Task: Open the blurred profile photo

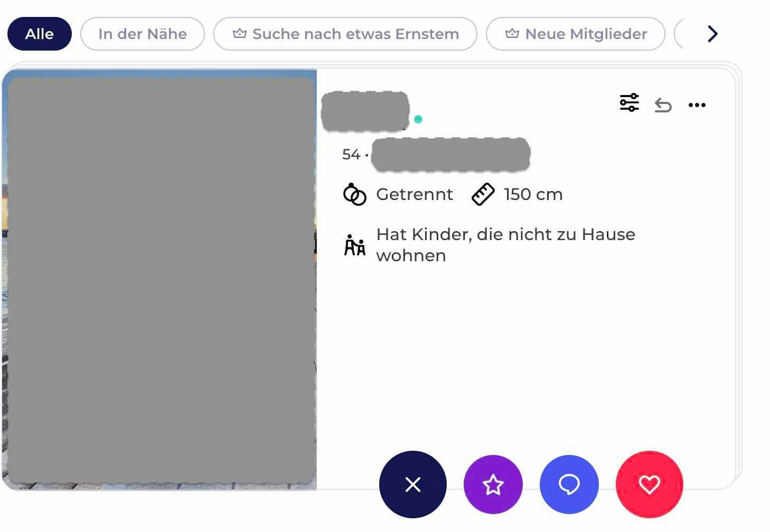Action: click(160, 279)
